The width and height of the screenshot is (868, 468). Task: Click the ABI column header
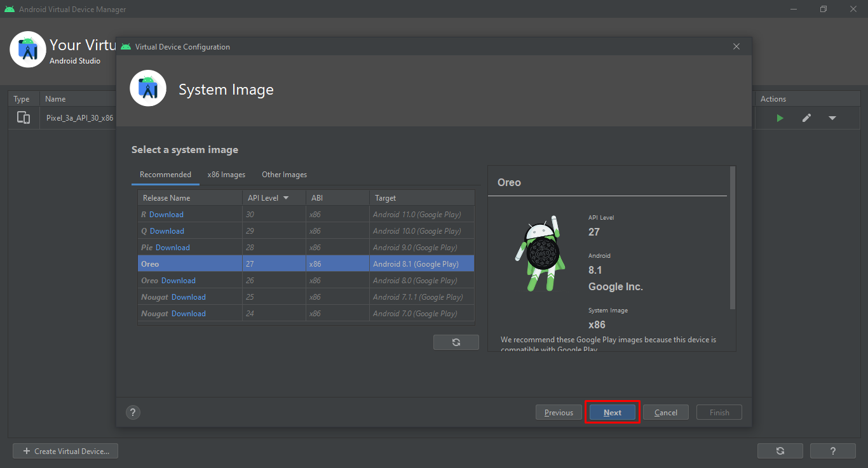(x=337, y=198)
